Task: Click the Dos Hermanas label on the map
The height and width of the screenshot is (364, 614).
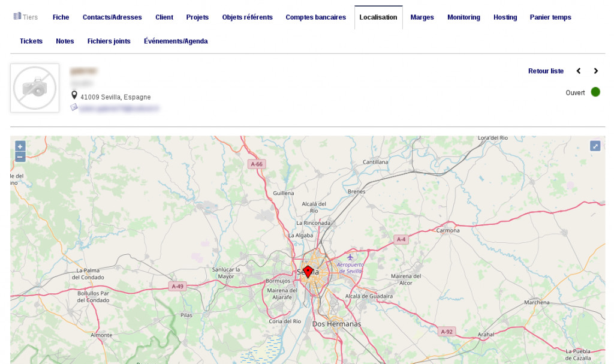Action: [337, 324]
